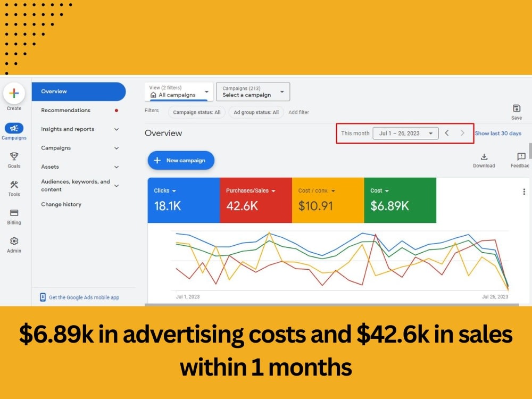
Task: Click the $6.89K cost value
Action: (x=389, y=206)
